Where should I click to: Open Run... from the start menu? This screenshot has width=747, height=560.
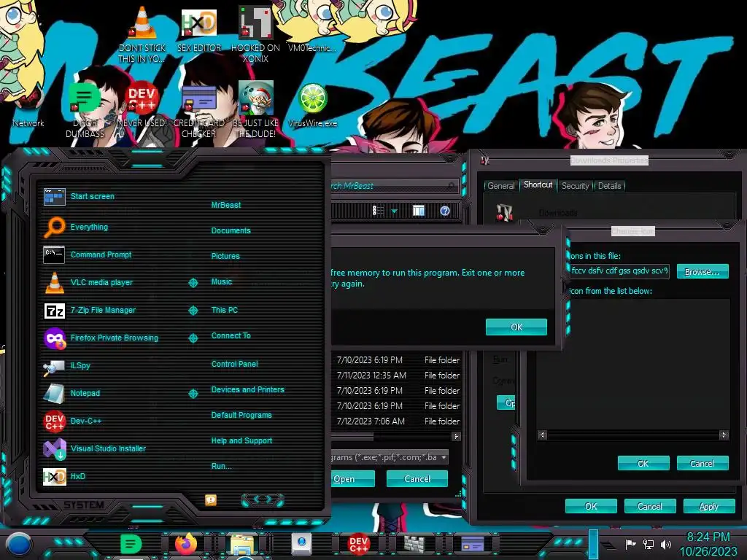[x=221, y=466]
